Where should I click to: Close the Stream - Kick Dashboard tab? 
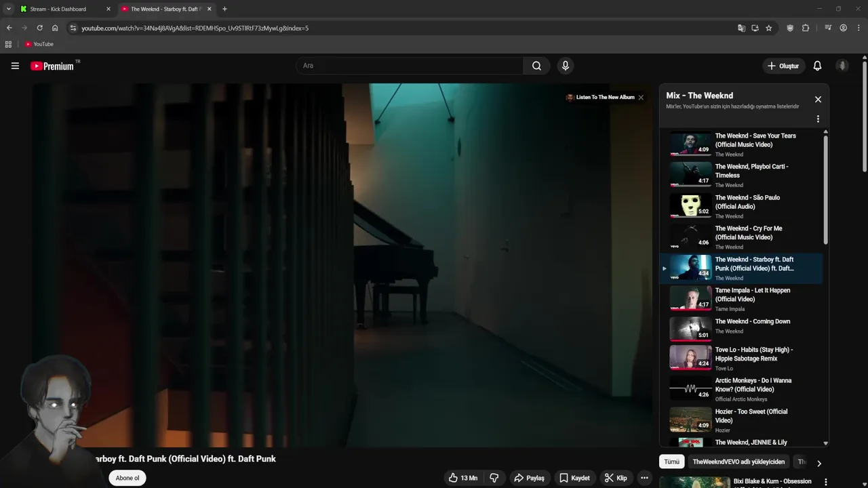pyautogui.click(x=108, y=9)
